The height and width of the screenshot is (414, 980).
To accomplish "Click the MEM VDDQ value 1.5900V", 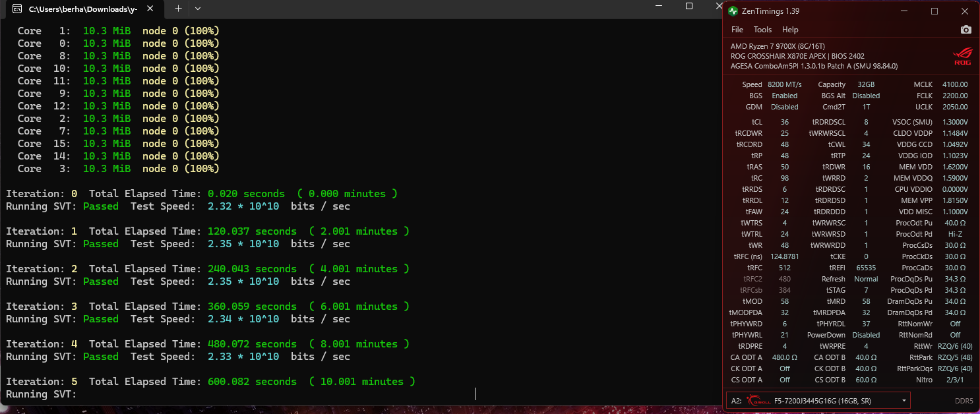I will pos(954,178).
